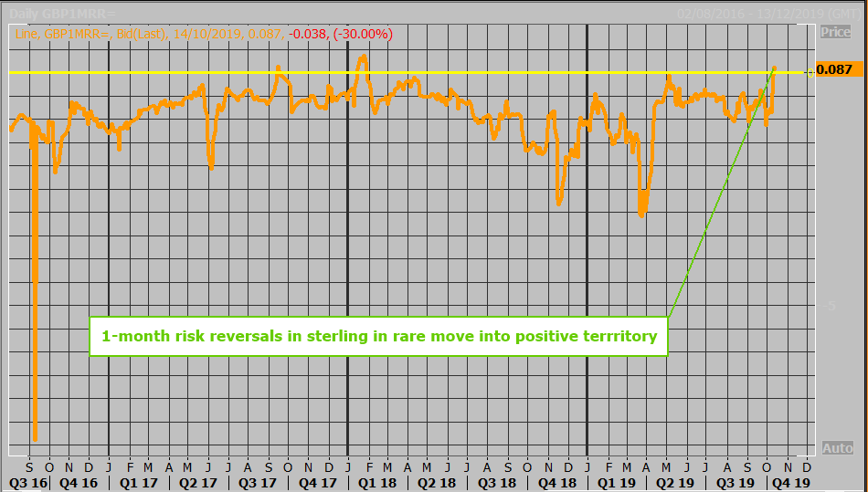The width and height of the screenshot is (868, 492).
Task: Click the Q3 19 quarter label
Action: pos(736,483)
